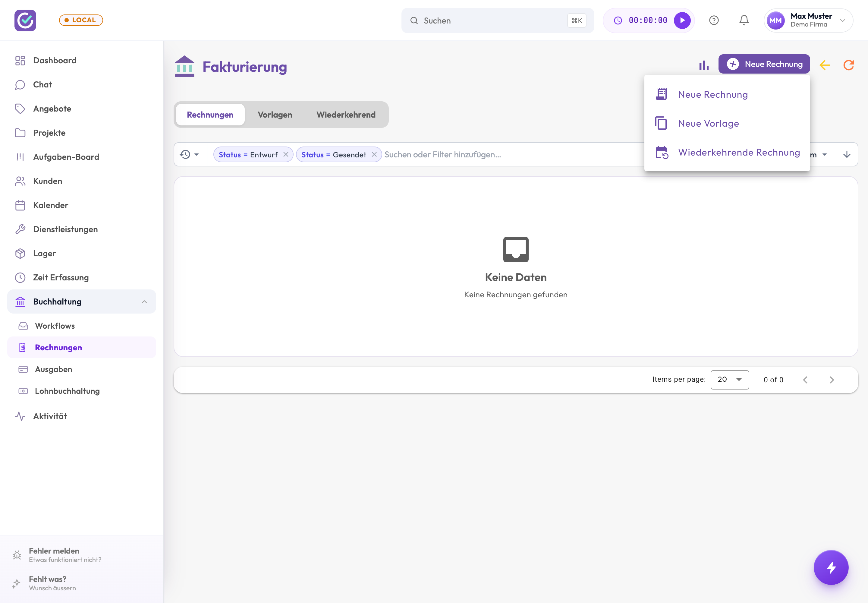868x603 pixels.
Task: Switch to the Wiederkehrend tab
Action: pyautogui.click(x=346, y=115)
